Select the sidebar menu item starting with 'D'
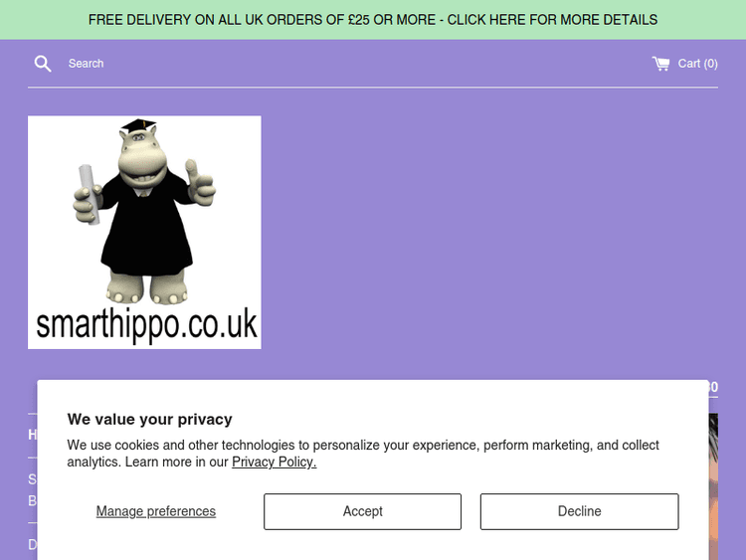Screen dimensions: 746x560 tap(33, 544)
